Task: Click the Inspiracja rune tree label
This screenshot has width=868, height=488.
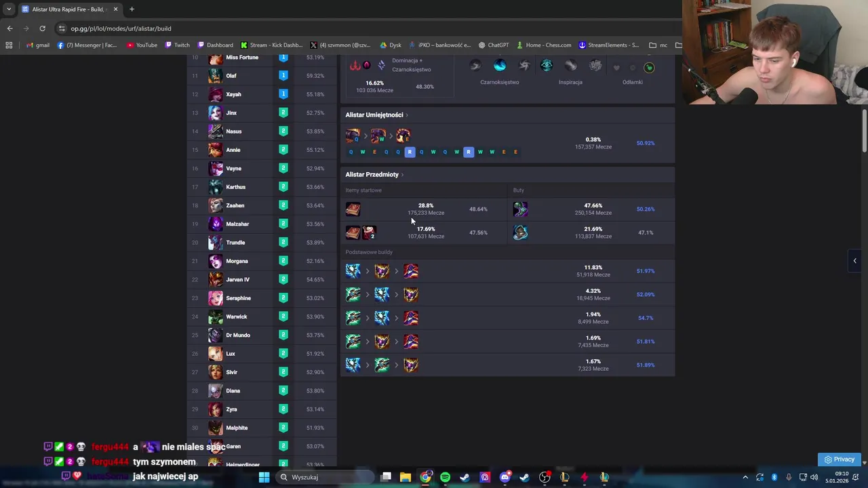Action: (x=570, y=82)
